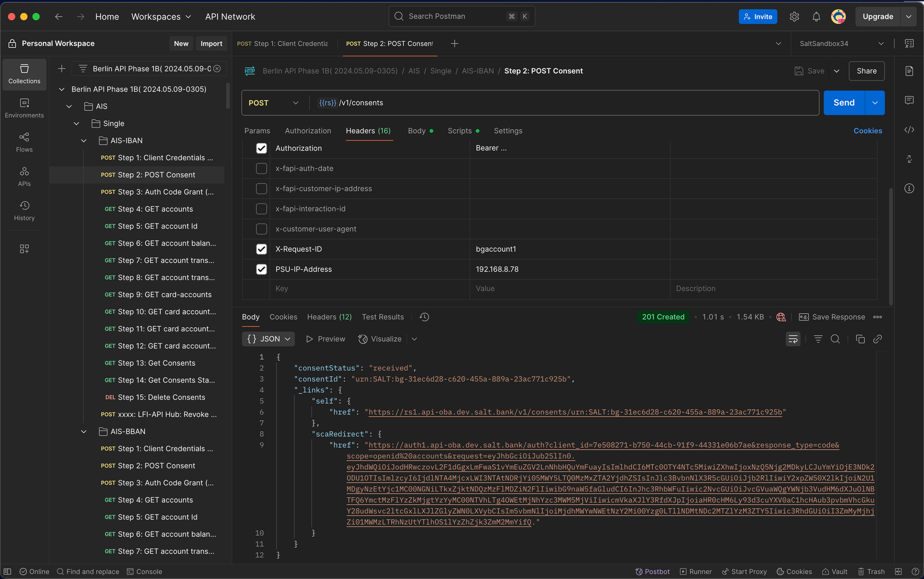Click the Invite button

point(757,16)
